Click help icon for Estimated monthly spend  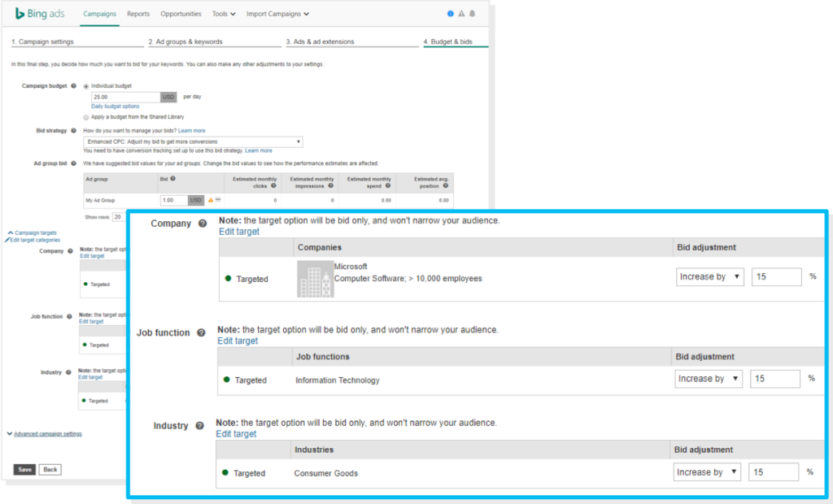pos(388,186)
